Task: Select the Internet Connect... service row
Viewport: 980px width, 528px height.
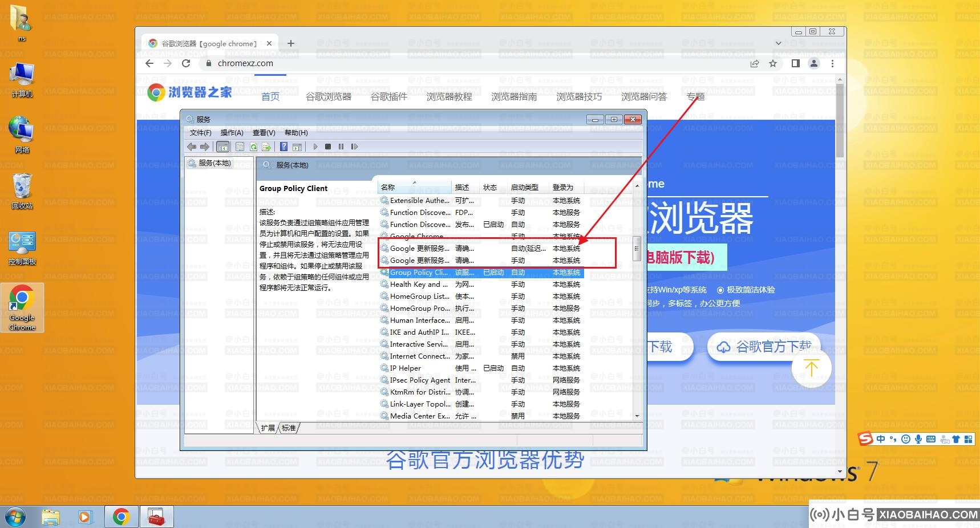Action: pyautogui.click(x=481, y=356)
